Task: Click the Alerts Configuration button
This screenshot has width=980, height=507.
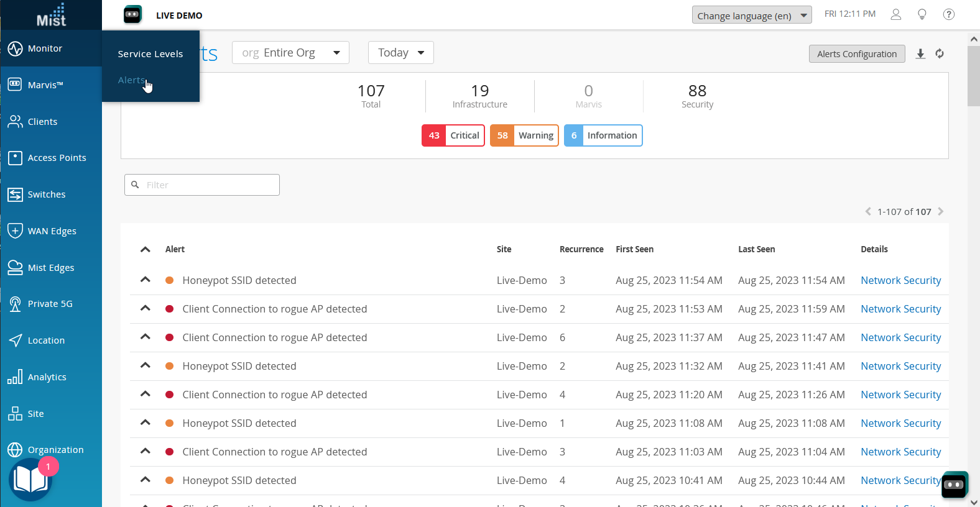Action: point(856,54)
